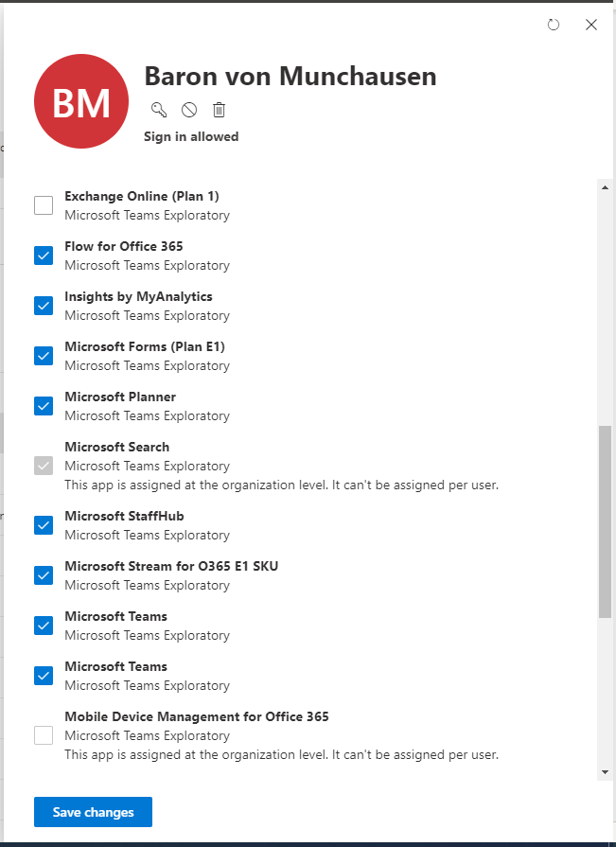Click the name 'Baron von Munchausen'
616x847 pixels.
290,76
